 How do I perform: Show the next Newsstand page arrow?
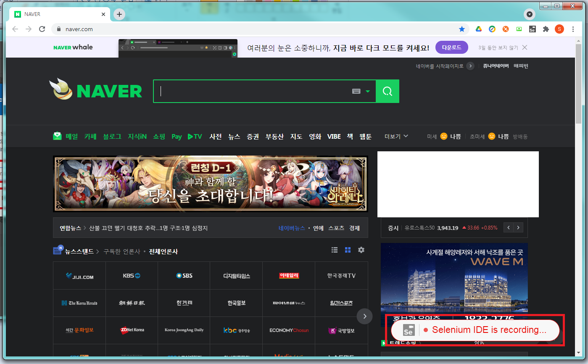point(365,316)
